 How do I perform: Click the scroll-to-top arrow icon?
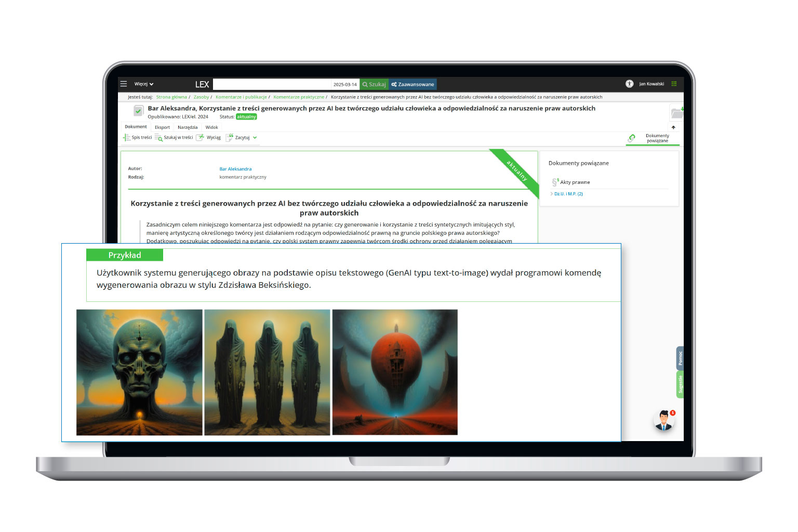(x=673, y=127)
